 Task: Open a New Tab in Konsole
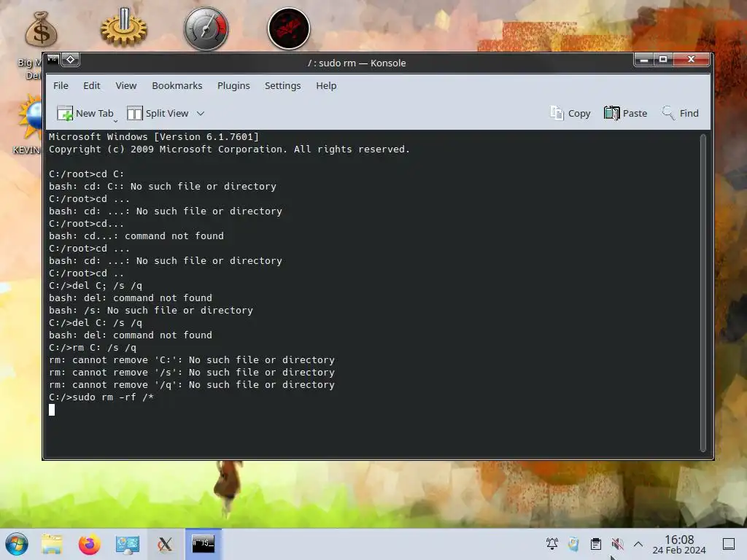point(85,113)
